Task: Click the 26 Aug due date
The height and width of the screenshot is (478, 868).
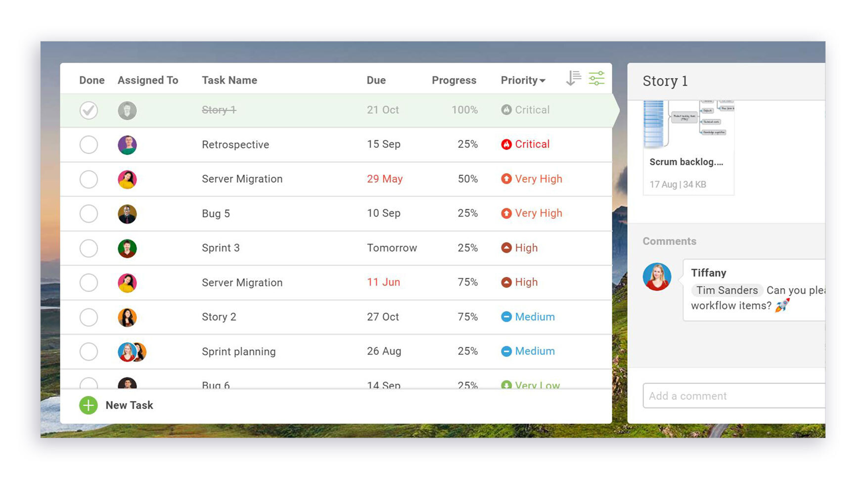Action: click(x=384, y=351)
